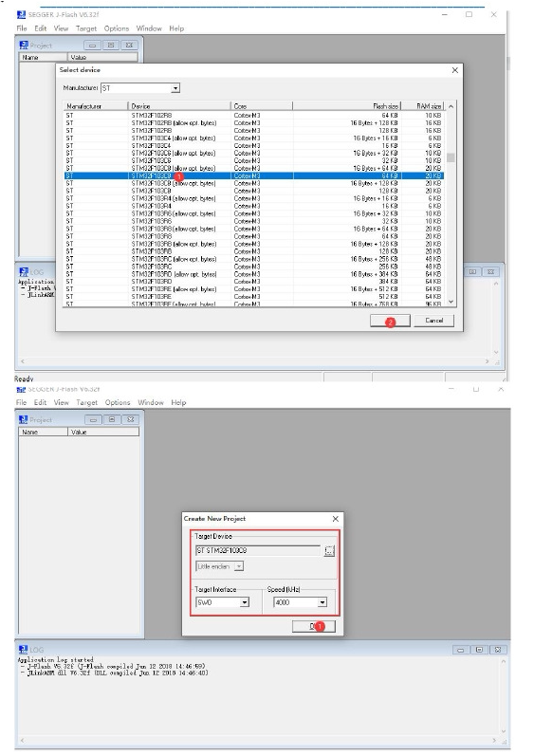Select the STM32F103RD (allow opt. bytes) row
Image resolution: width=534 pixels, height=756 pixels.
click(x=254, y=274)
